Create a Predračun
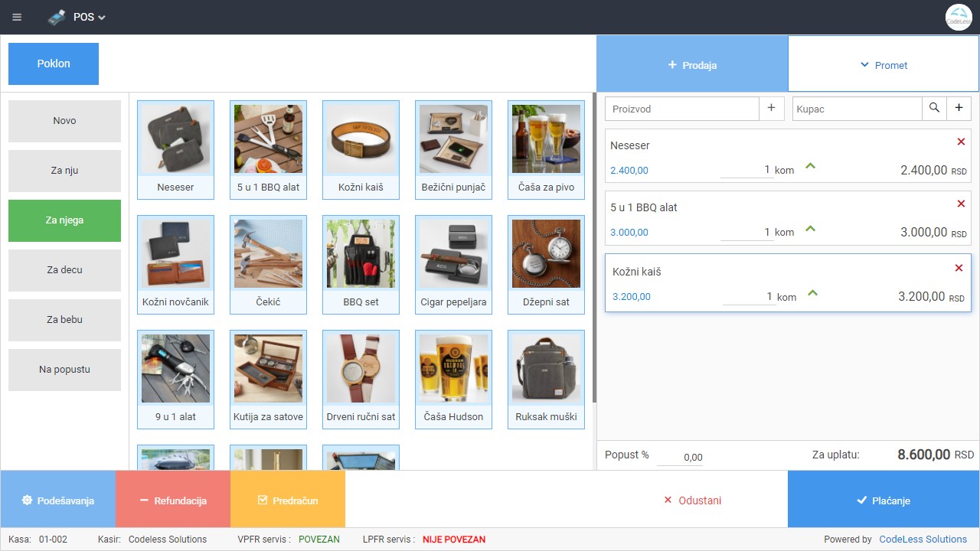Screen dimensions: 980x551 point(288,500)
